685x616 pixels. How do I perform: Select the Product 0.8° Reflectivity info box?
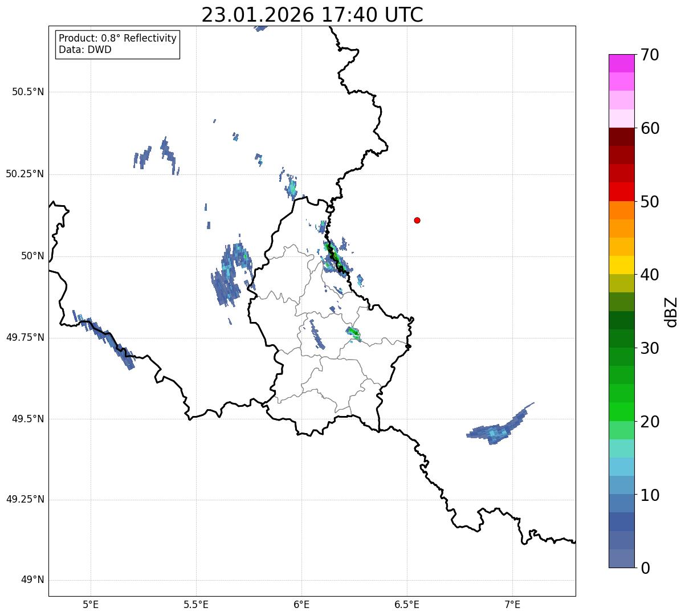[118, 44]
